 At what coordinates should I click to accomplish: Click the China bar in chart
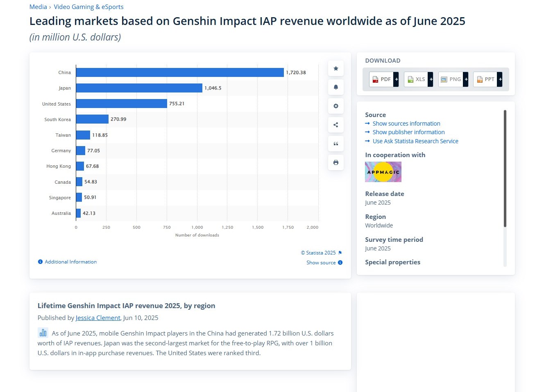[x=180, y=72]
